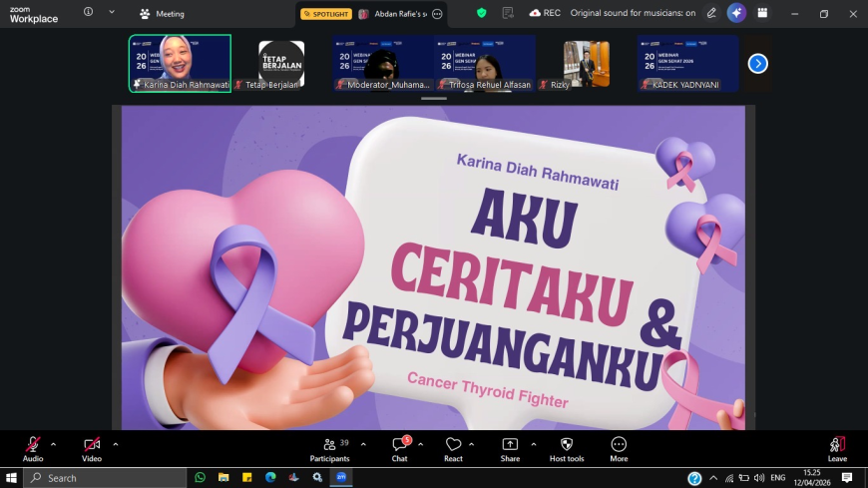
Task: Open the Chat panel
Action: click(400, 449)
